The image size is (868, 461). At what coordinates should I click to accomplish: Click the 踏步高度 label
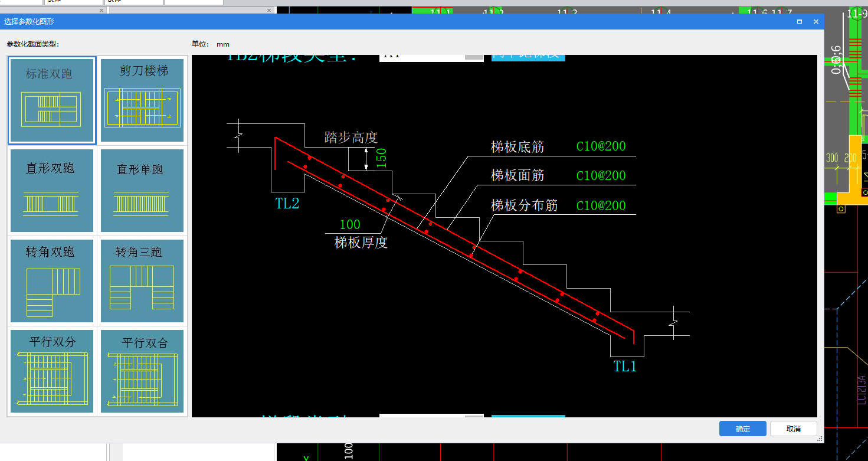coord(351,138)
